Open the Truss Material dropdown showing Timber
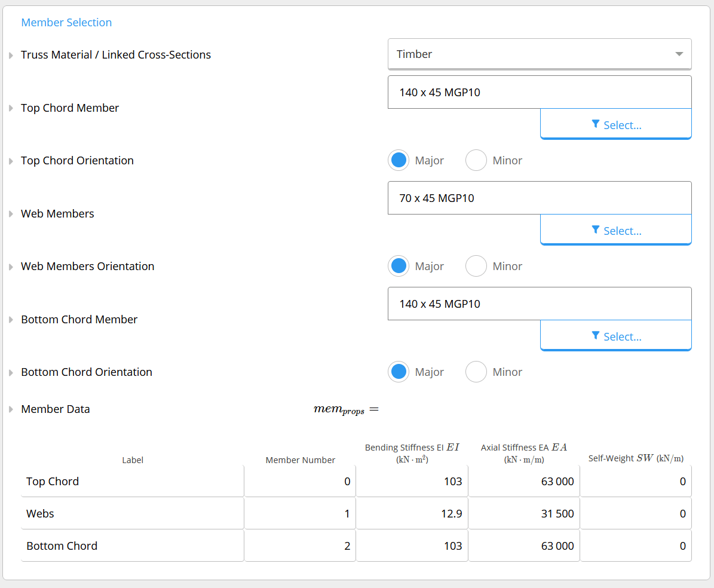This screenshot has width=714, height=588. click(x=539, y=54)
